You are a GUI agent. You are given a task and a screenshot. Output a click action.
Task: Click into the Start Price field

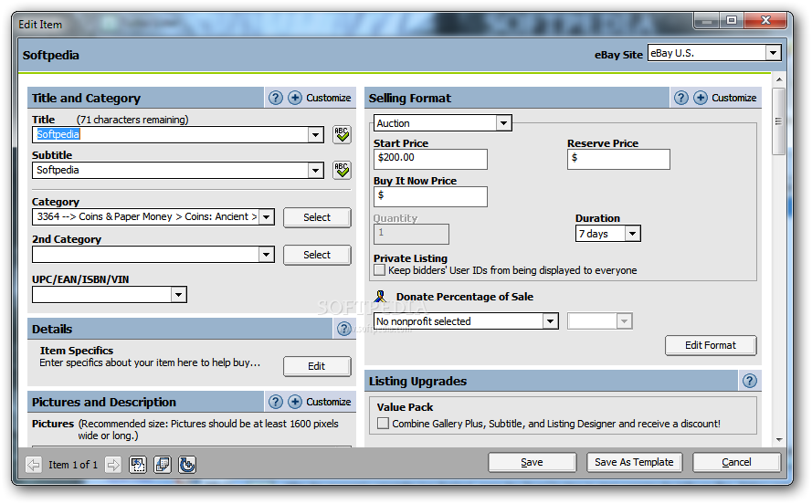tap(430, 159)
